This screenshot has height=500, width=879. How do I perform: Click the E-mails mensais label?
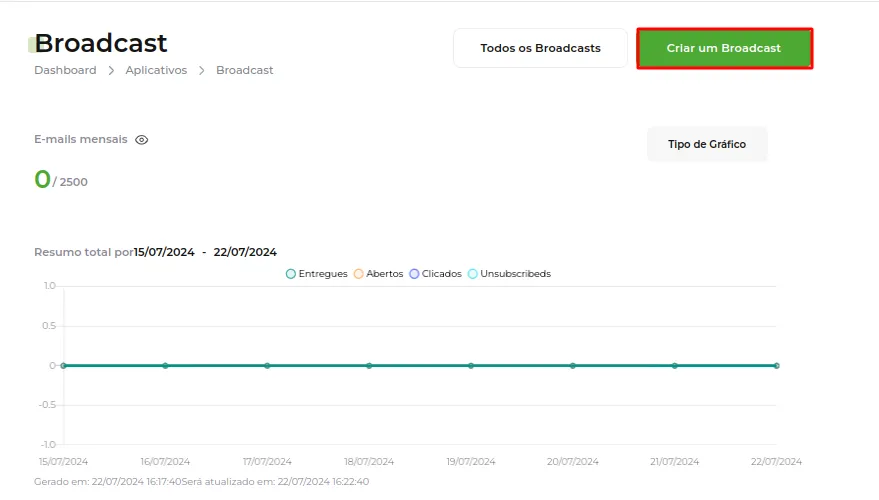(x=81, y=140)
